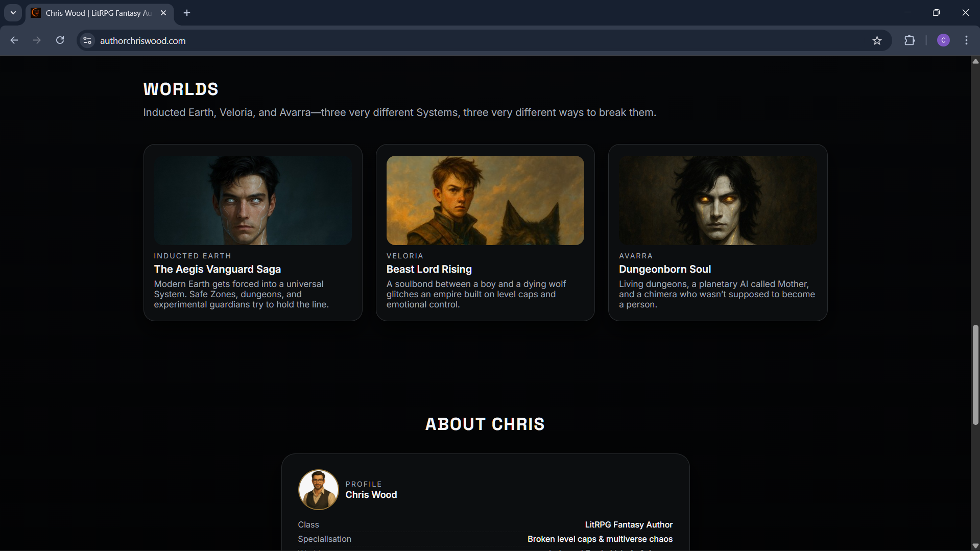980x551 pixels.
Task: Open The Aegis Vanguard Saga card
Action: click(253, 232)
